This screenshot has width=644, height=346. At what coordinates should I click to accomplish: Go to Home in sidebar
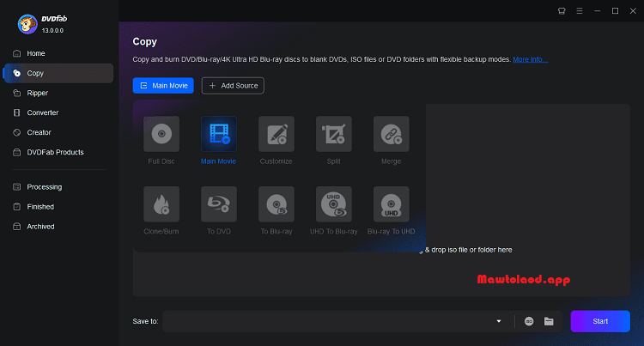(58, 53)
